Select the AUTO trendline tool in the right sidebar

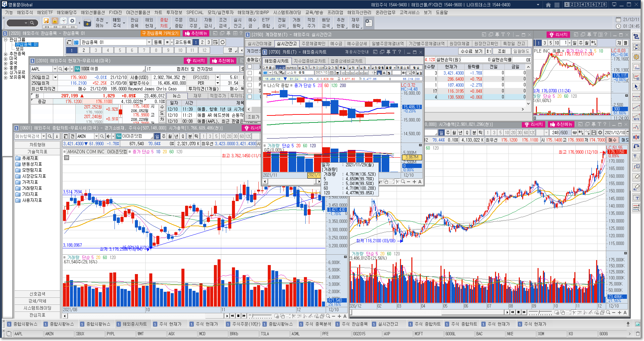click(636, 117)
